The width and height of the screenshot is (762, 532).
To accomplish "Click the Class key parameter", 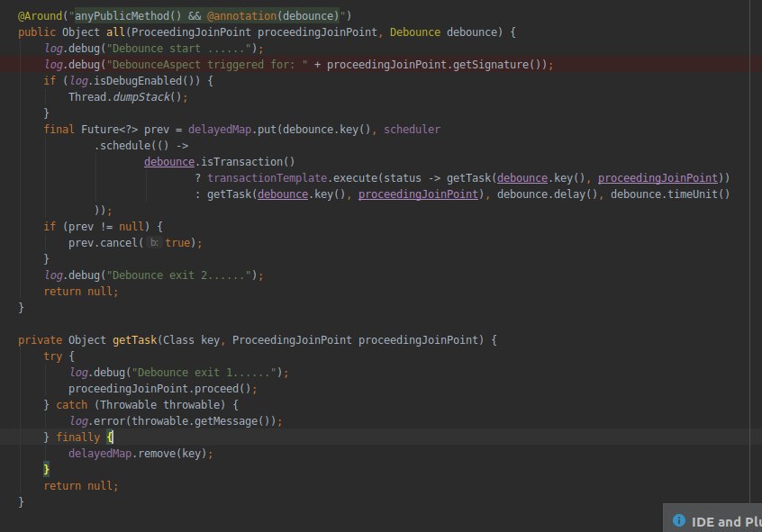I will [191, 340].
